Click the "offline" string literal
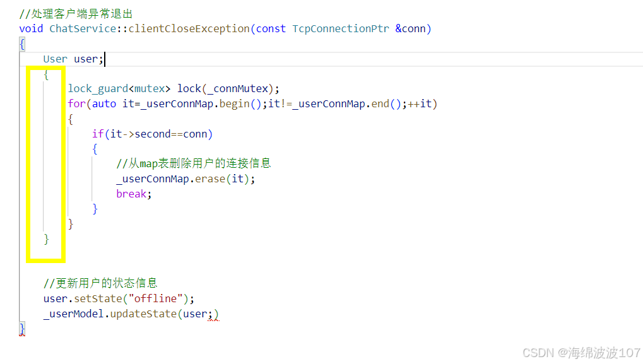This screenshot has width=643, height=364. [155, 299]
